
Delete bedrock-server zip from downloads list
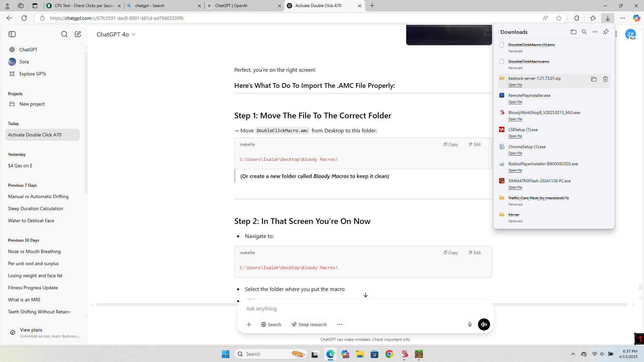point(605,79)
